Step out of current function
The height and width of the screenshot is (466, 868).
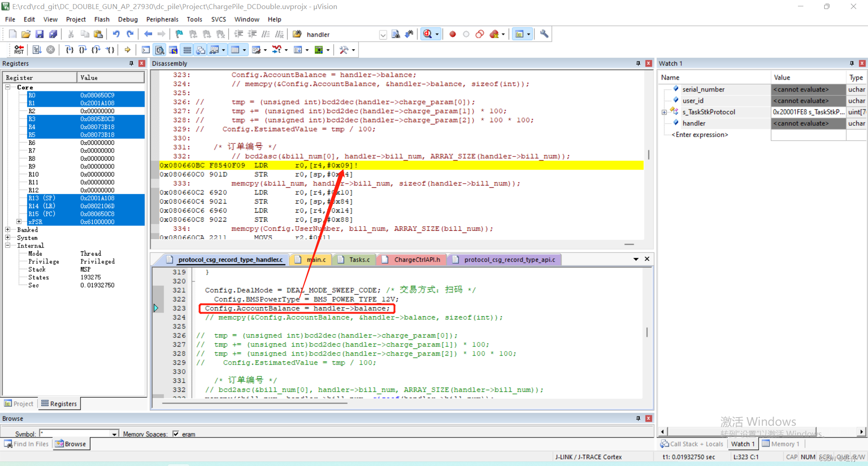96,50
